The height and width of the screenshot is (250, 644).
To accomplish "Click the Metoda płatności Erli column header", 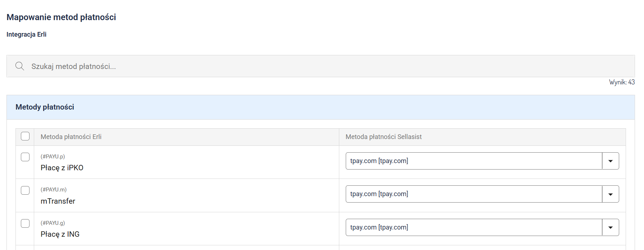I will [71, 137].
